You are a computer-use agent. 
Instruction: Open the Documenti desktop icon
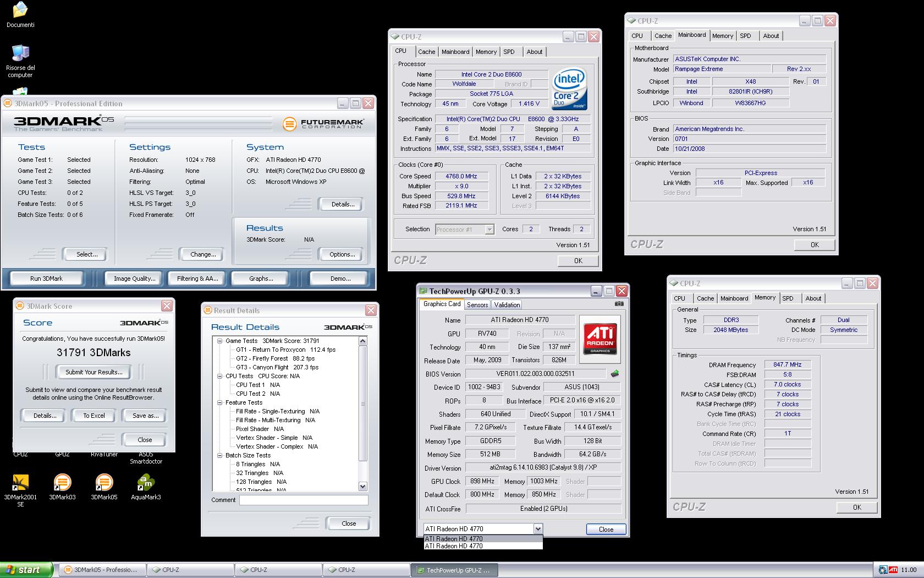pos(20,14)
